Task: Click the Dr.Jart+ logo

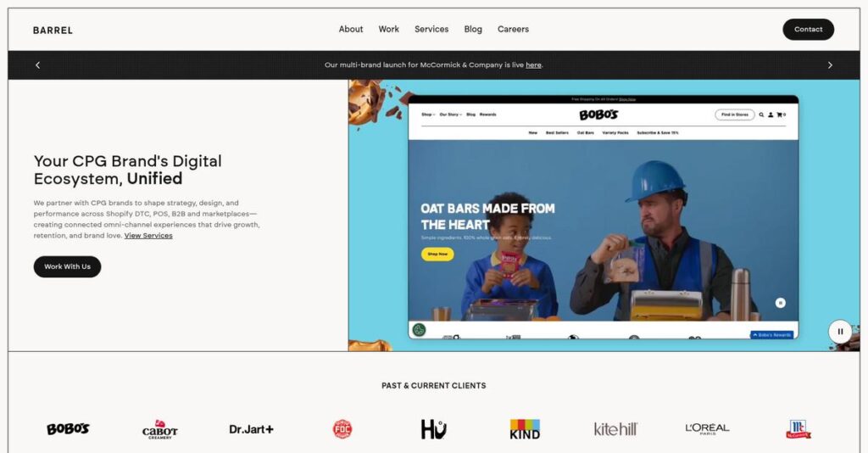Action: point(251,429)
